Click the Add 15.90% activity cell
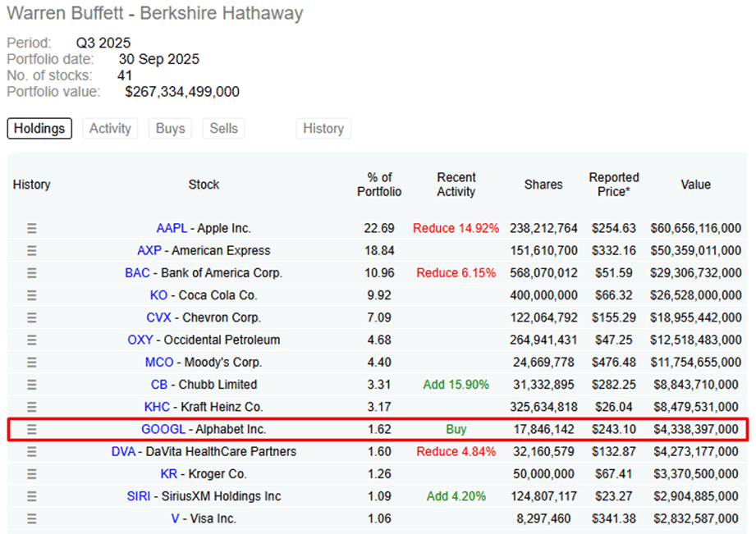This screenshot has width=756, height=534. click(456, 385)
